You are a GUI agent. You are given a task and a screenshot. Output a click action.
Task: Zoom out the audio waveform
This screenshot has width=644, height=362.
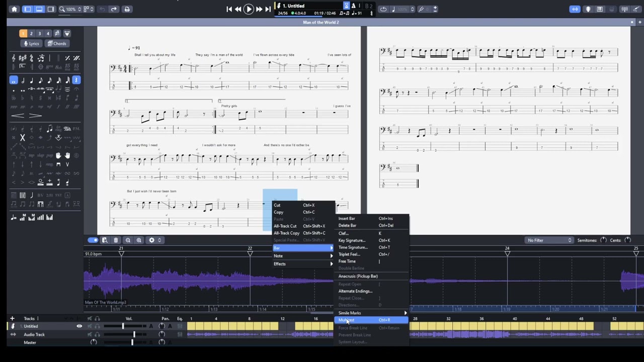(128, 240)
